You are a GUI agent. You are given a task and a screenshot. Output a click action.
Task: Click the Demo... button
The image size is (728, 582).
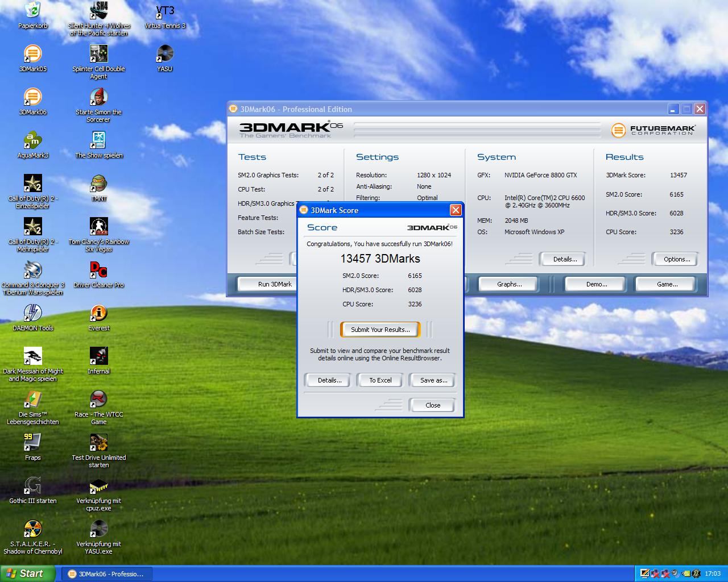pos(596,284)
